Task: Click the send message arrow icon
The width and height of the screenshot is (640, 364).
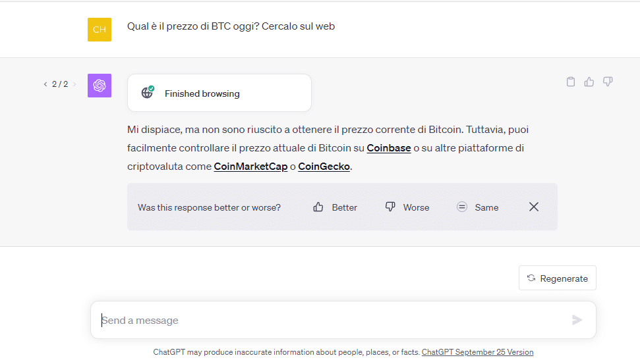Action: click(x=577, y=320)
